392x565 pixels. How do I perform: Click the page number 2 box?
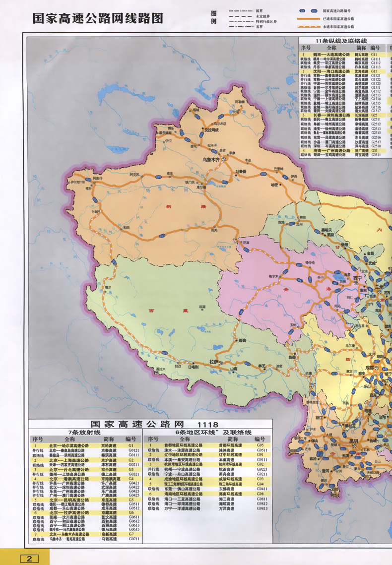click(x=30, y=559)
